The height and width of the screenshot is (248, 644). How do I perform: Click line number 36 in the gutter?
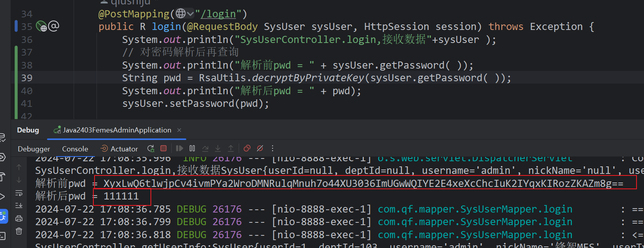[x=27, y=39]
